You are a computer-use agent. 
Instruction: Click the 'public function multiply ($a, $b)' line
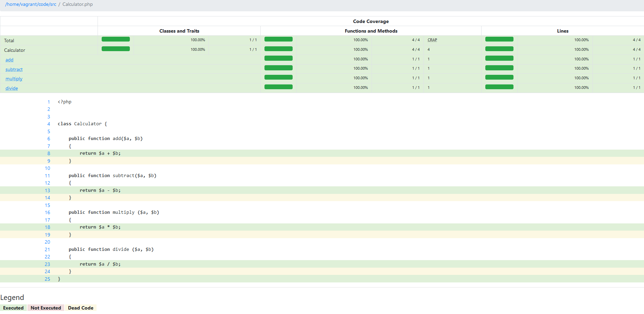pos(114,212)
